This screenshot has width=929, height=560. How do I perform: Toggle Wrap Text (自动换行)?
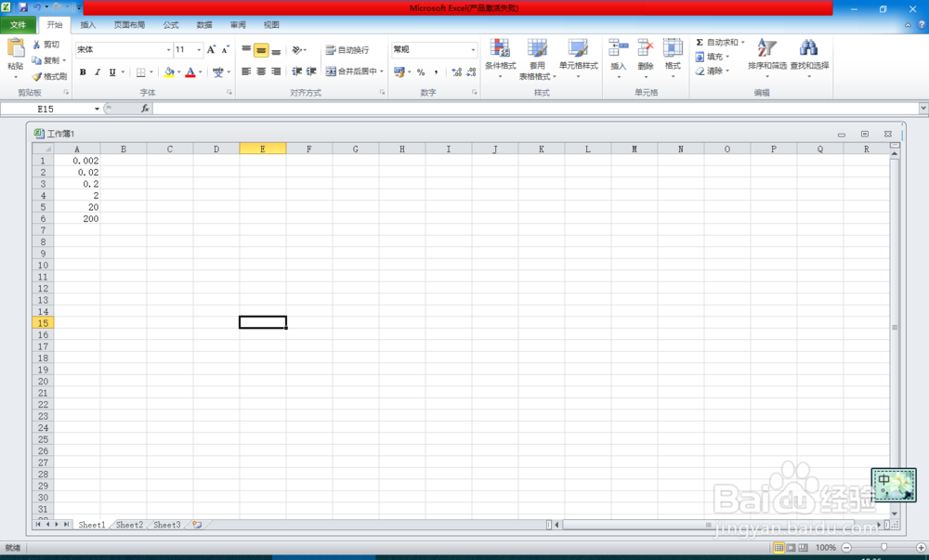tap(347, 50)
